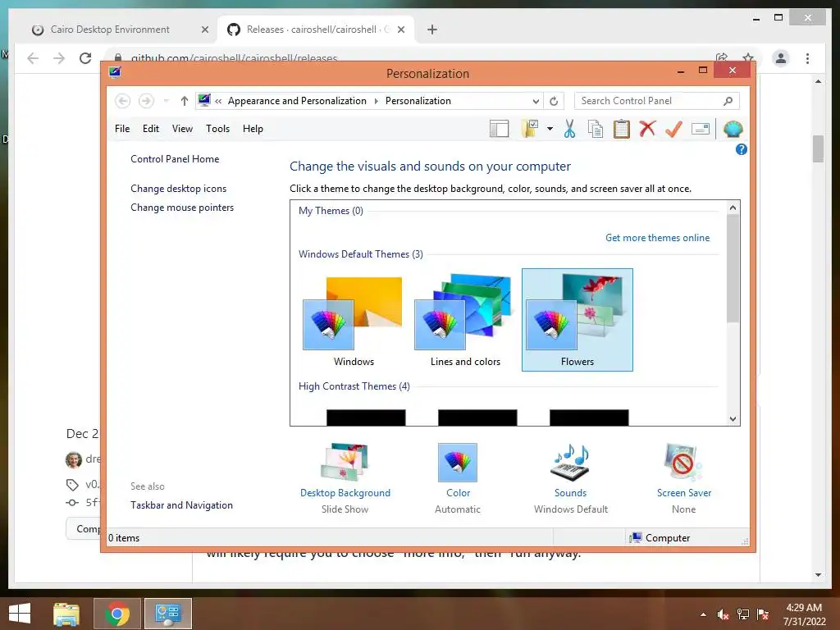840x630 pixels.
Task: Open the View menu
Action: click(x=182, y=129)
